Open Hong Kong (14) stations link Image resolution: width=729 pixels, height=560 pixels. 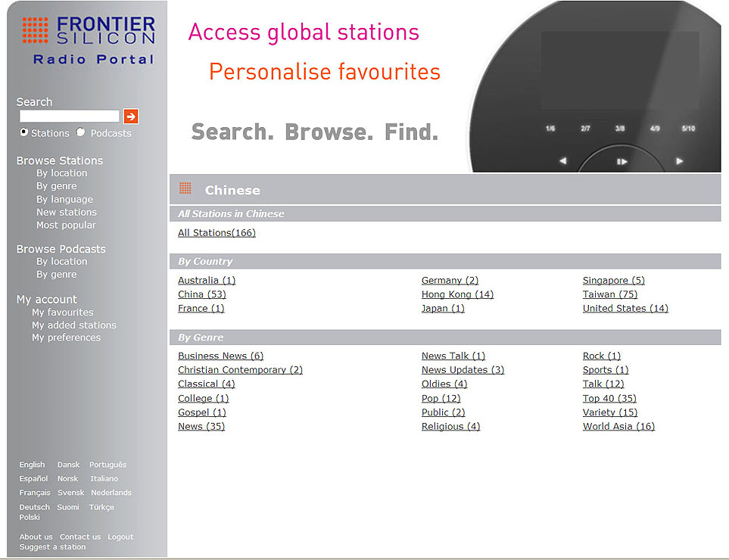pos(457,294)
